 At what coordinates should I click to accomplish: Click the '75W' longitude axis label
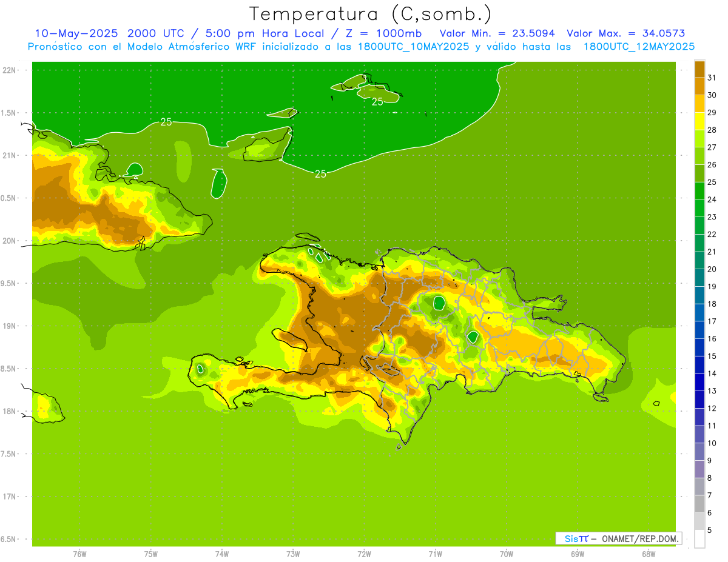coord(151,554)
